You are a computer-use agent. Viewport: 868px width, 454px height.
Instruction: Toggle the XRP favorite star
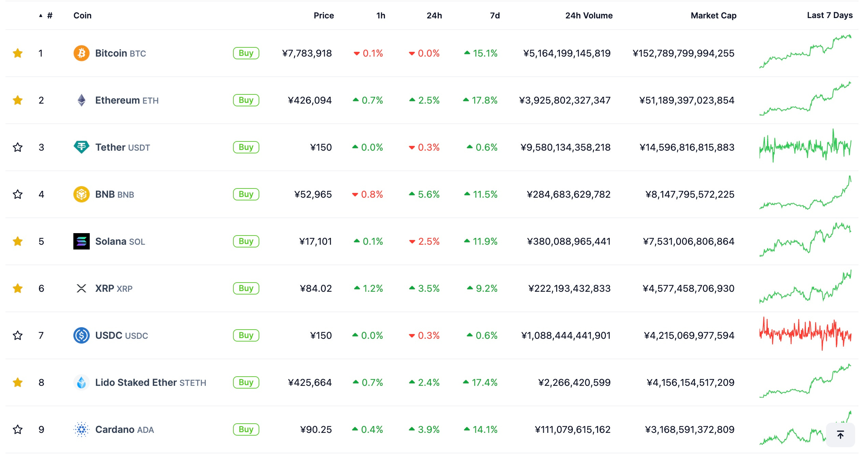[18, 288]
